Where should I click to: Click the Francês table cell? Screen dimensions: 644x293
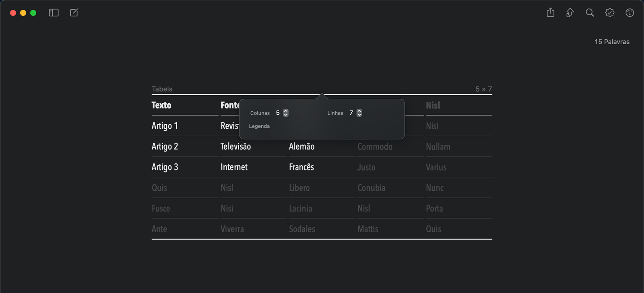(301, 167)
